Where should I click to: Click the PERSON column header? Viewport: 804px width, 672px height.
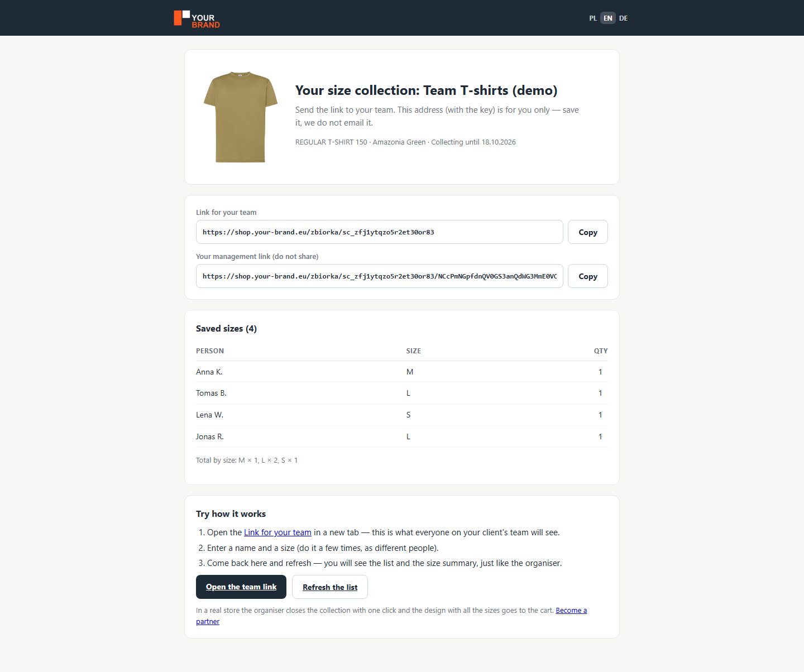click(x=210, y=351)
